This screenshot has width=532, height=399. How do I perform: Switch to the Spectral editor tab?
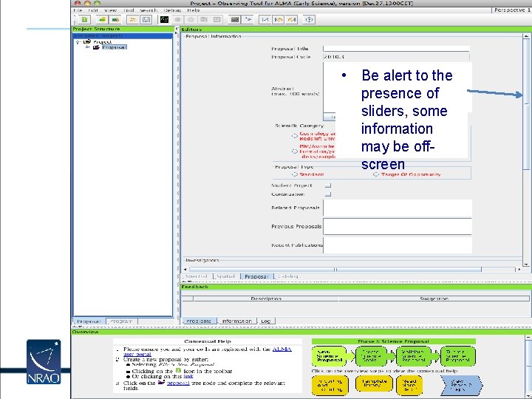(x=196, y=276)
